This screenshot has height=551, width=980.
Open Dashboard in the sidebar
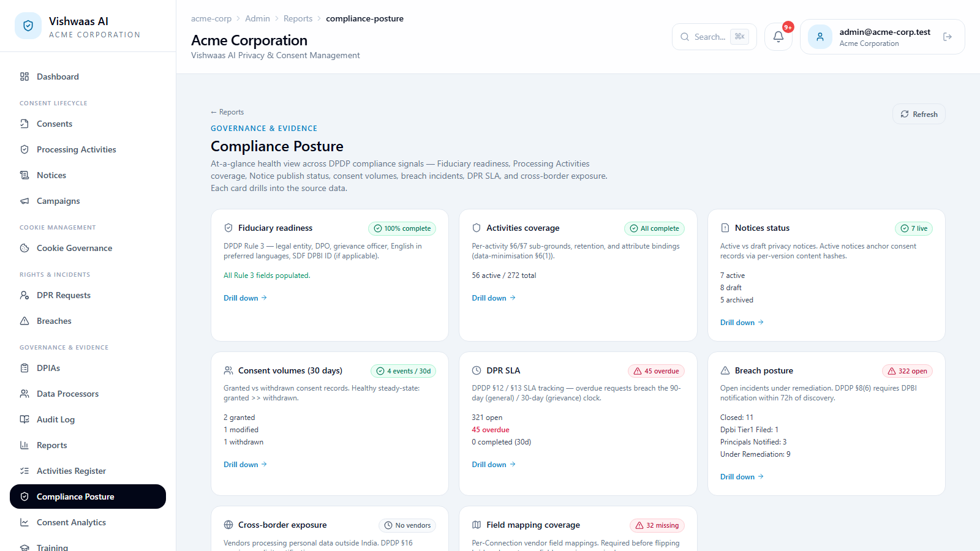click(x=88, y=77)
